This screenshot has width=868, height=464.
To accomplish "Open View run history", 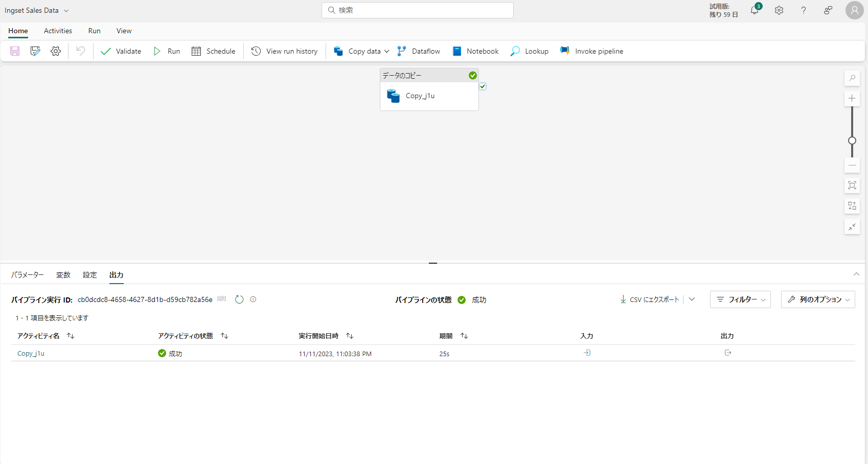I will click(x=285, y=51).
